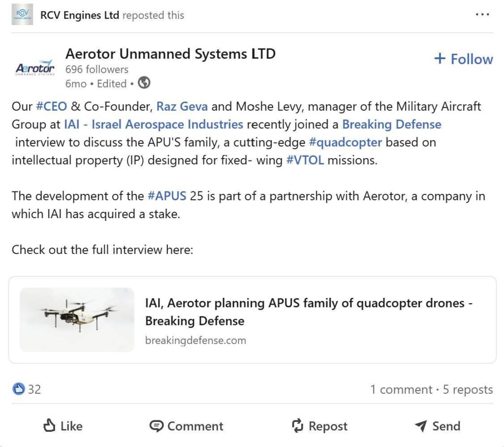Screen dimensions: 504x447
Task: Click the #CEO hashtag
Action: (x=51, y=106)
